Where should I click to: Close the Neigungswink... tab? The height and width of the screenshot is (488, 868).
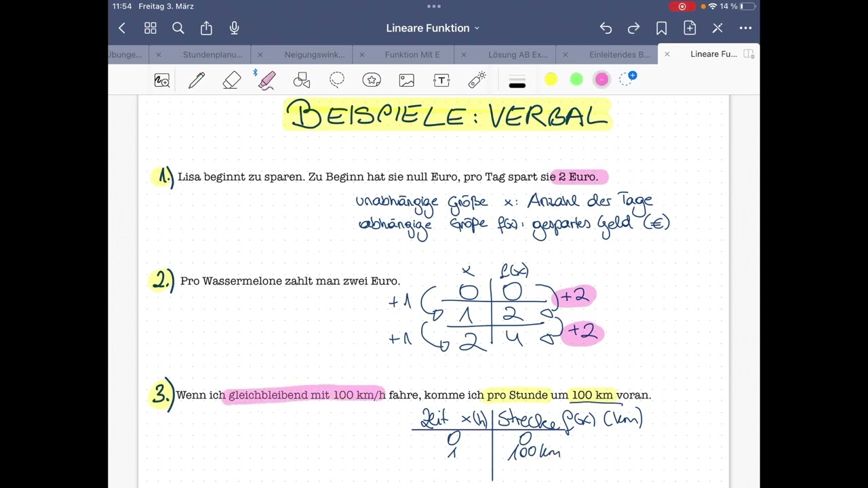coord(260,54)
